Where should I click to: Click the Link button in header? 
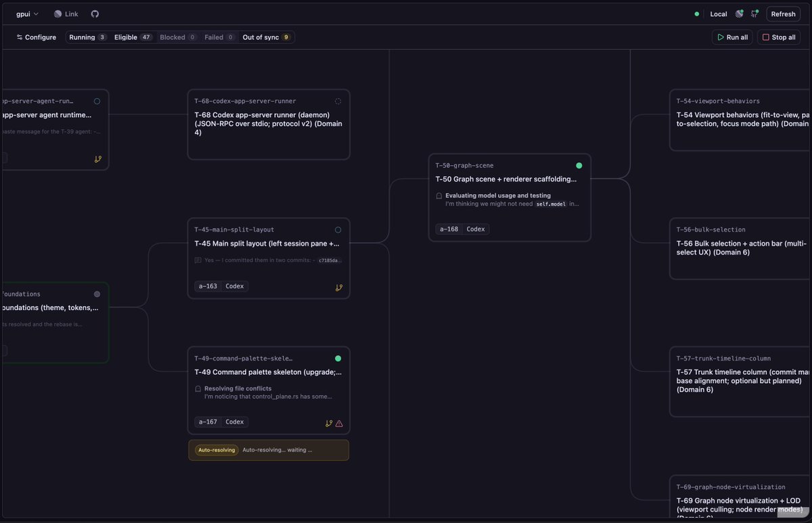tap(66, 14)
